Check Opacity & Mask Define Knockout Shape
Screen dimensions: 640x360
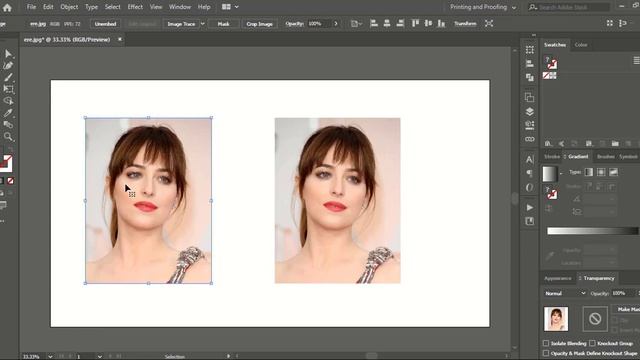(x=546, y=353)
